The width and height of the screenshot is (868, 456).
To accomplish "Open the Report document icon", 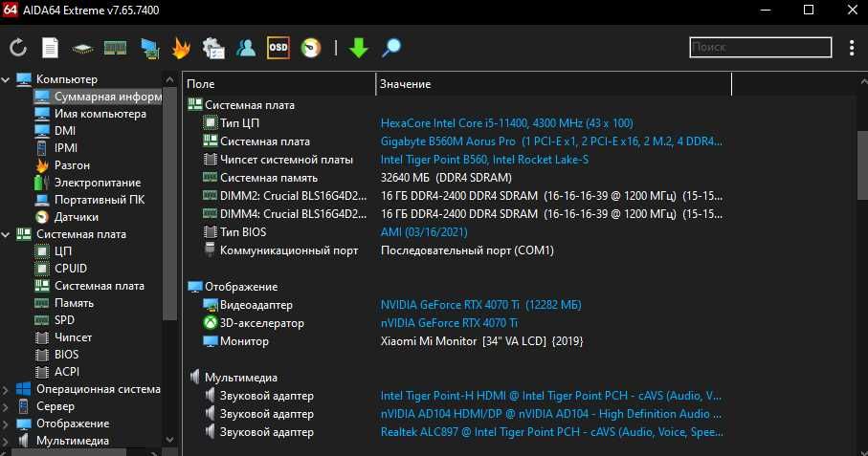I will click(51, 48).
